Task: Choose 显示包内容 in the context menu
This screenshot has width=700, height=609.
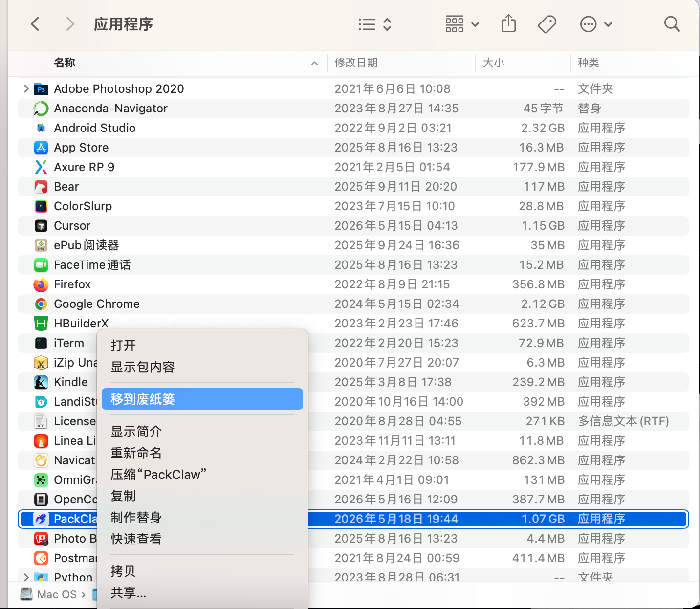Action: coord(202,367)
